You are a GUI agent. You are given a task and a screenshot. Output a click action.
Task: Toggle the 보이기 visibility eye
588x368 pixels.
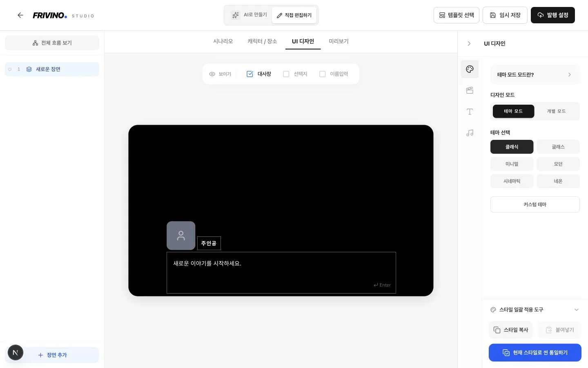(220, 74)
